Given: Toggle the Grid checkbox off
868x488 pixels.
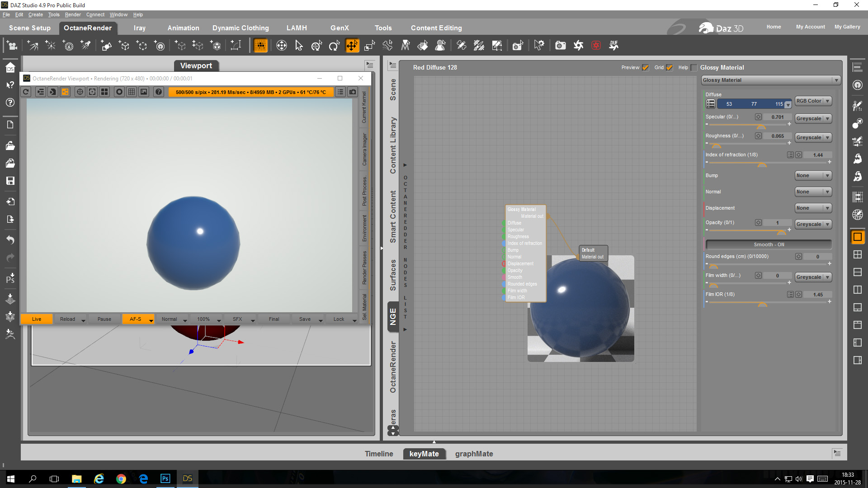Looking at the screenshot, I should tap(670, 68).
